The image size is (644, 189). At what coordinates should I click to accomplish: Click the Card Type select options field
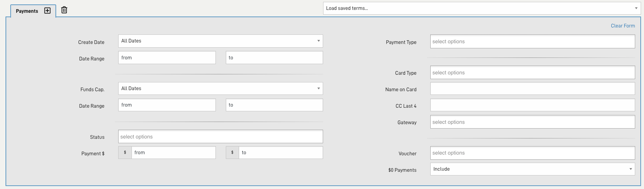(x=532, y=73)
